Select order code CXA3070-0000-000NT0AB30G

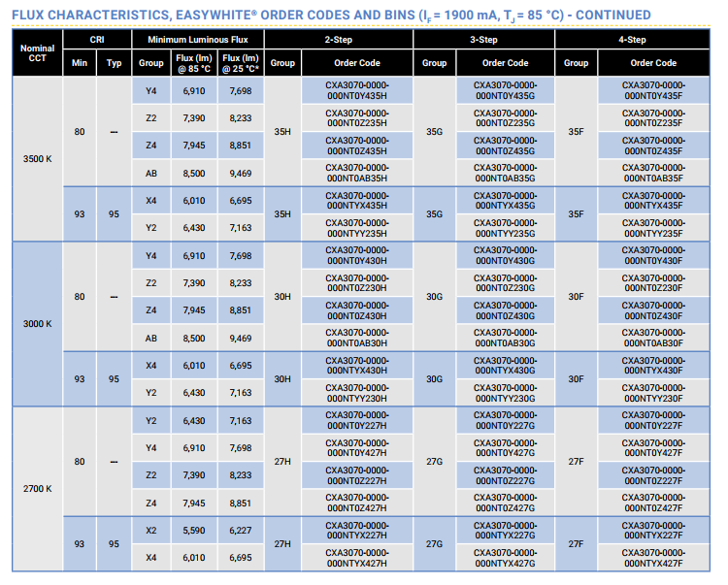505,338
